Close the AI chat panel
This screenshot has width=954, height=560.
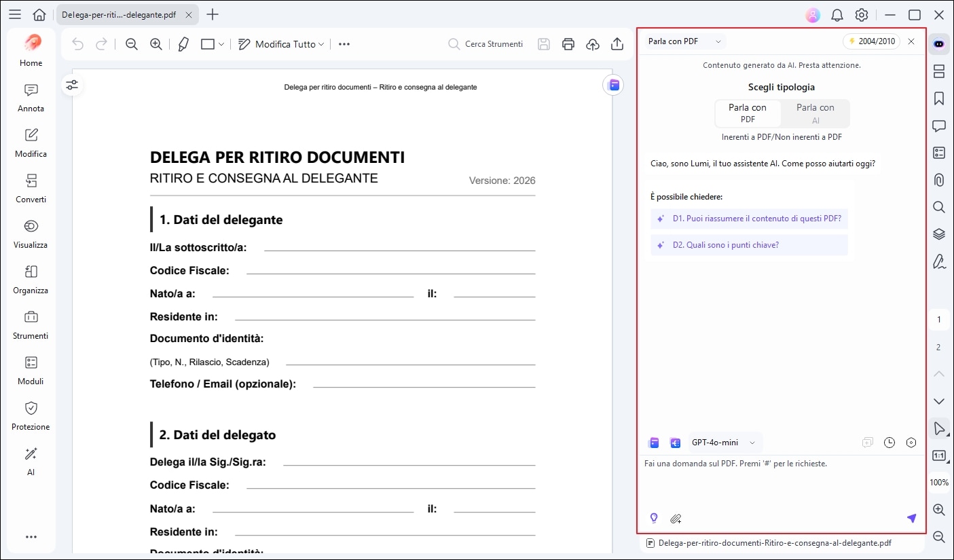[x=911, y=41]
